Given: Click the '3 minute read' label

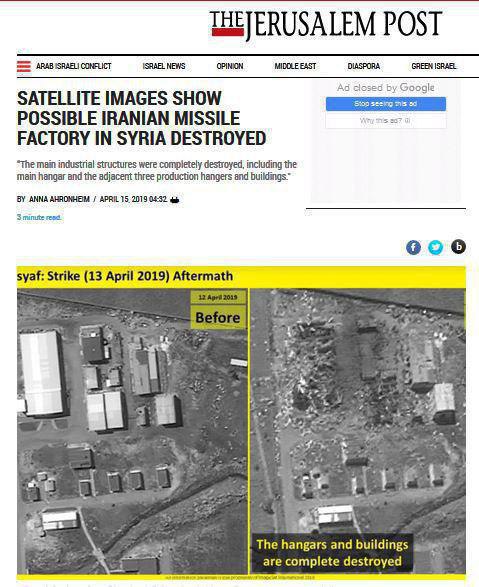Looking at the screenshot, I should [39, 217].
